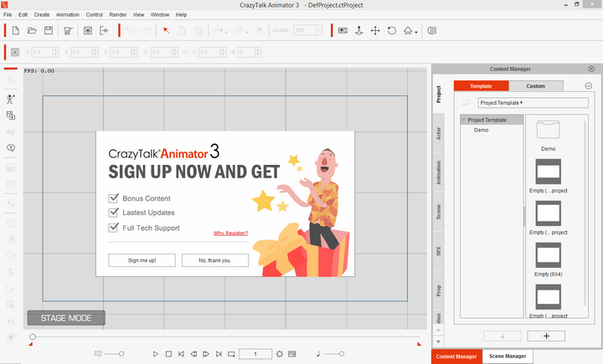Switch to the Scene Manager tab

pyautogui.click(x=508, y=356)
